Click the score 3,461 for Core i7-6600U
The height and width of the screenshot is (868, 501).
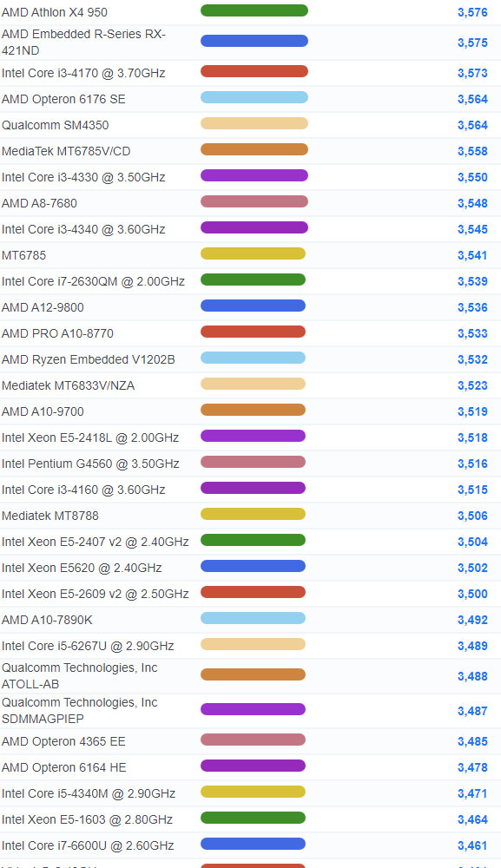pos(472,845)
